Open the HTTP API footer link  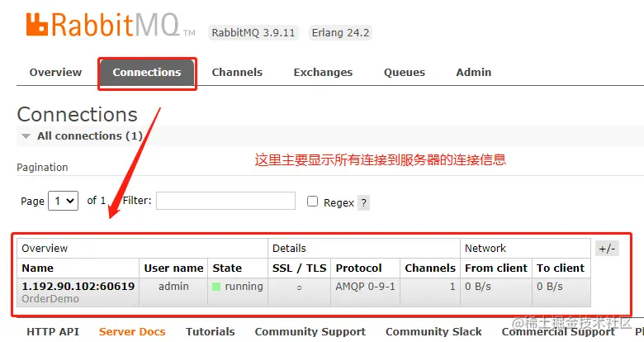[x=53, y=332]
